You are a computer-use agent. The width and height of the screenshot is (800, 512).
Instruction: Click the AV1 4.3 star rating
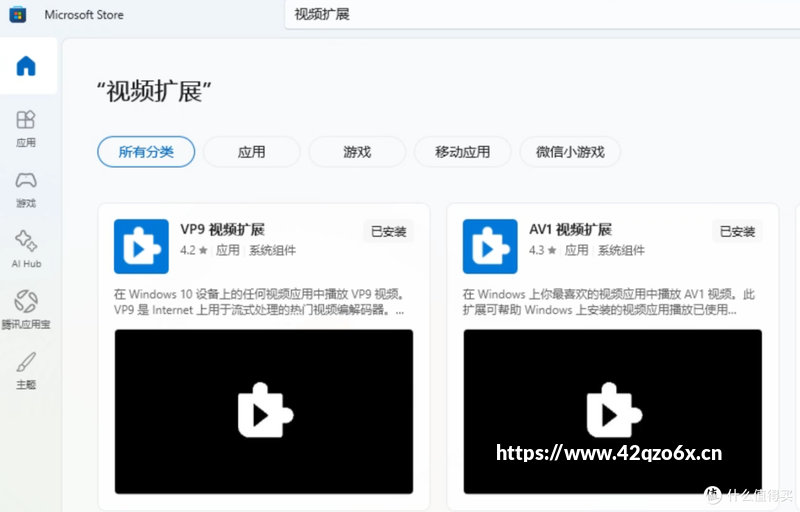[542, 250]
